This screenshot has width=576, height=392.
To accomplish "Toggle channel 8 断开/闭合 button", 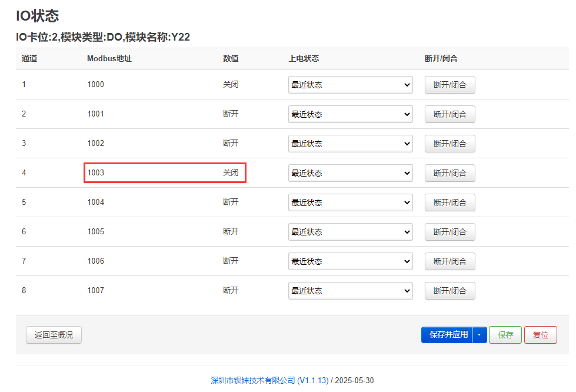I will point(450,291).
